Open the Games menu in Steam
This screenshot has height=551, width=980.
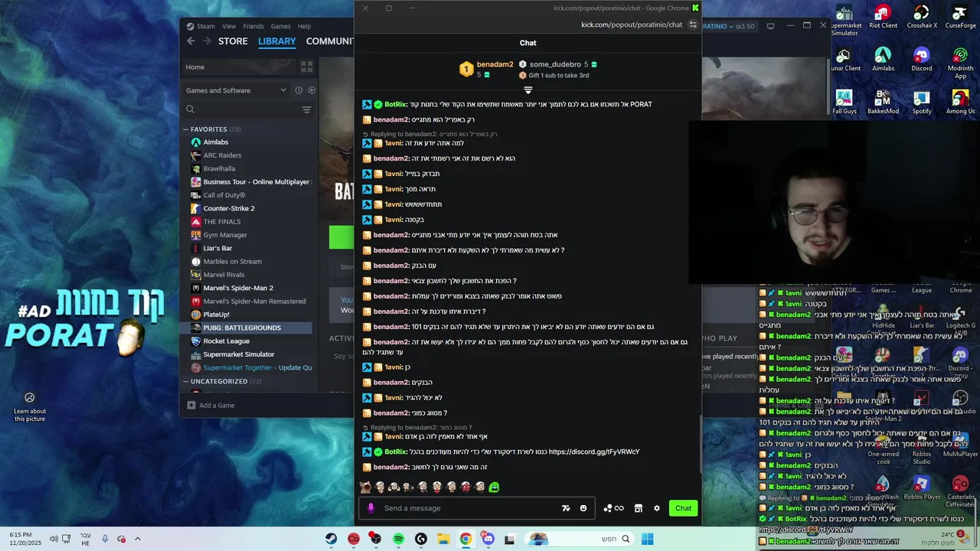pos(281,26)
